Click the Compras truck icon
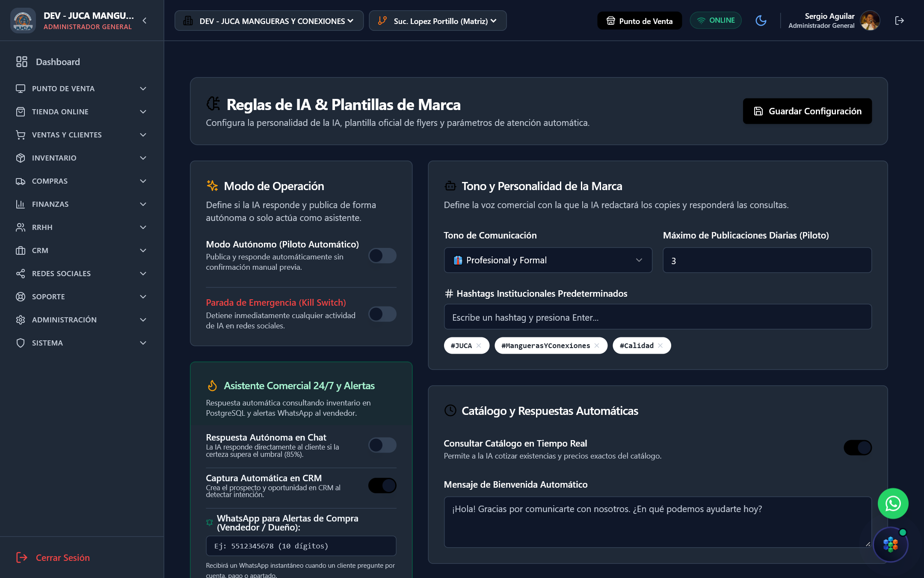This screenshot has height=578, width=924. tap(21, 181)
